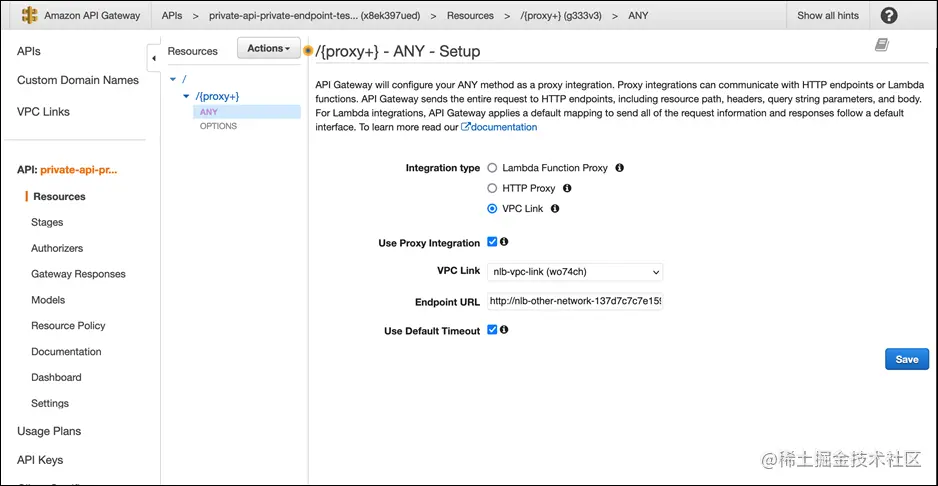
Task: Select the VPC Link radio button
Action: click(492, 209)
